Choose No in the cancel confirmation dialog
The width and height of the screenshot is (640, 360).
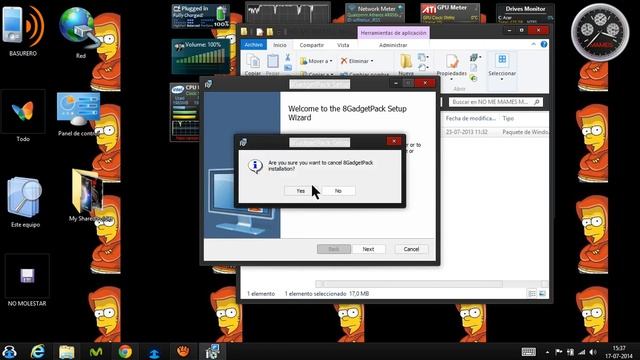tap(338, 191)
